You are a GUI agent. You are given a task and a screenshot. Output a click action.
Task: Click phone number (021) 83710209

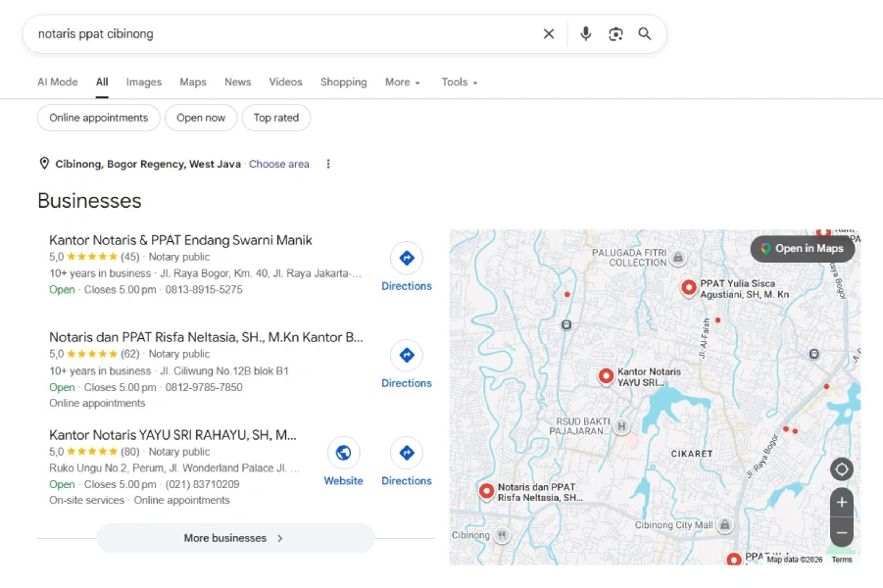202,484
